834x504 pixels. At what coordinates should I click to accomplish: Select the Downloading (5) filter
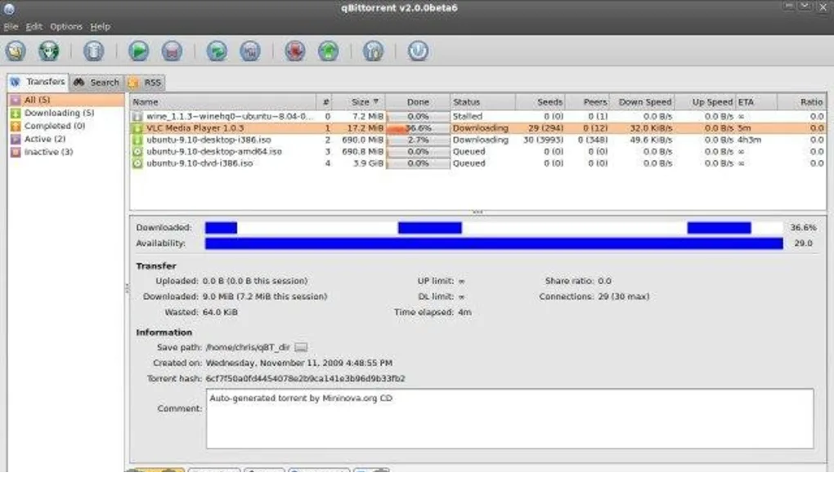point(59,113)
